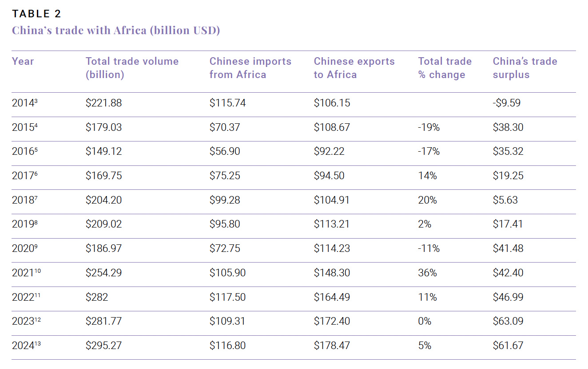
Task: Click the $282 total trade cell
Action: (97, 297)
